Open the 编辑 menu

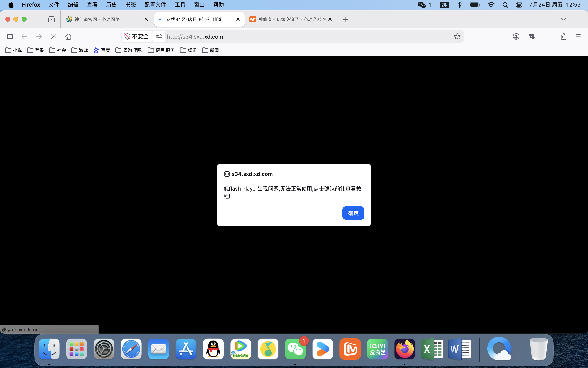coord(73,5)
